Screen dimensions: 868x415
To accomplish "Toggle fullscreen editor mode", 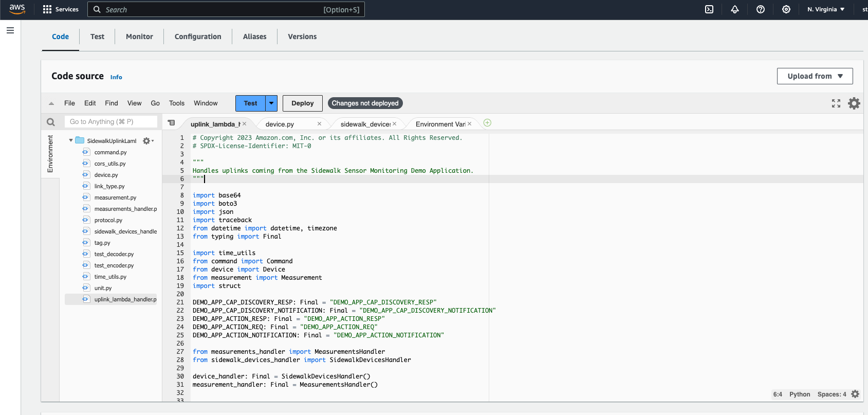I will pos(836,103).
